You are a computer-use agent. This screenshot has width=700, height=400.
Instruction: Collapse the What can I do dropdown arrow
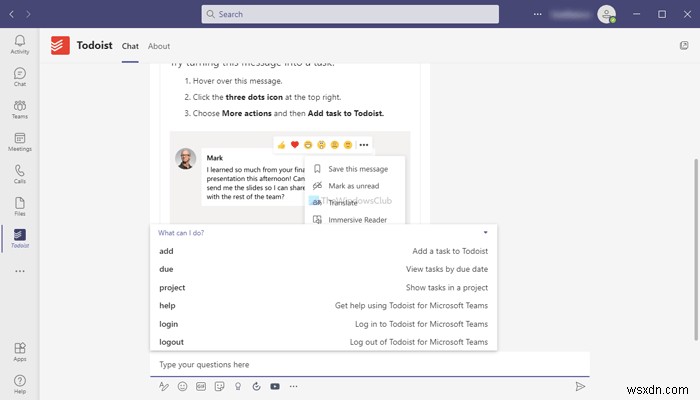(485, 233)
